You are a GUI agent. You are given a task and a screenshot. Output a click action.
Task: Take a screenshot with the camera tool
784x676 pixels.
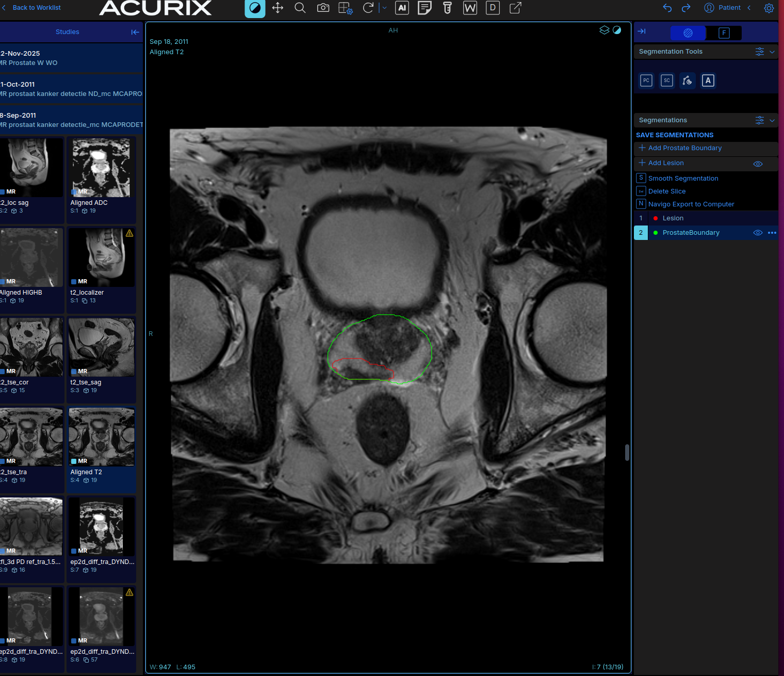[x=323, y=8]
